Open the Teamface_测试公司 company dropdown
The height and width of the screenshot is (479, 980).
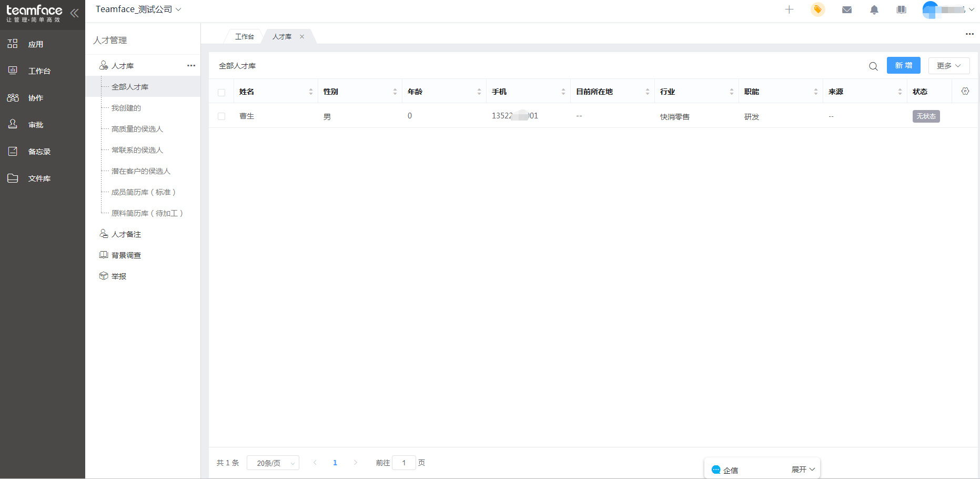pos(138,9)
